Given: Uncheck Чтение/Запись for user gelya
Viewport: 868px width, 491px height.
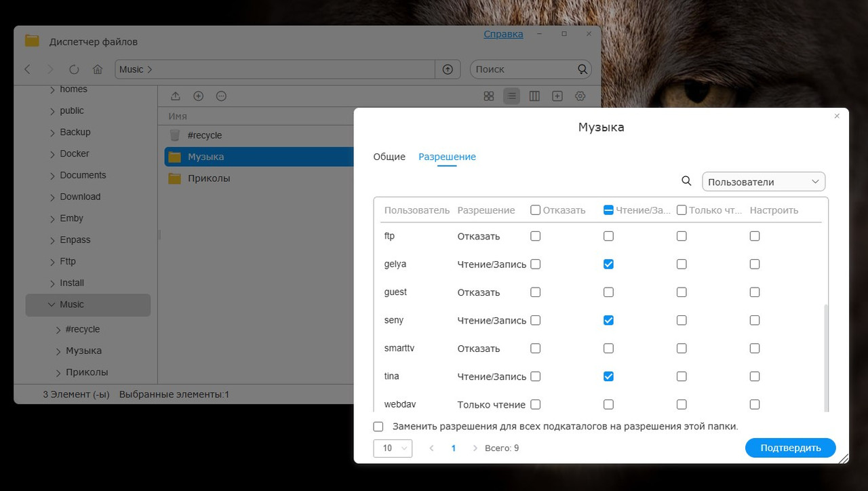Looking at the screenshot, I should 608,264.
